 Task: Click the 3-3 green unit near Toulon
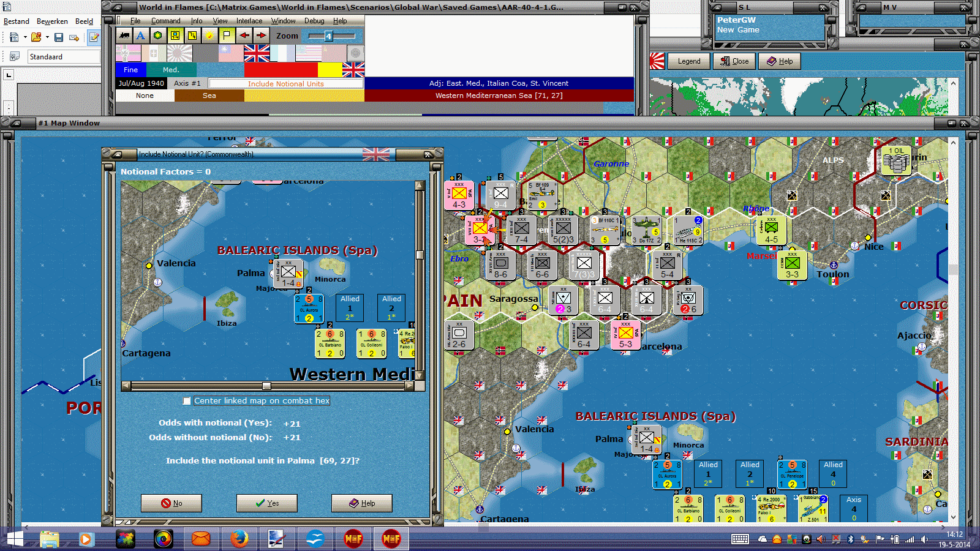coord(792,266)
